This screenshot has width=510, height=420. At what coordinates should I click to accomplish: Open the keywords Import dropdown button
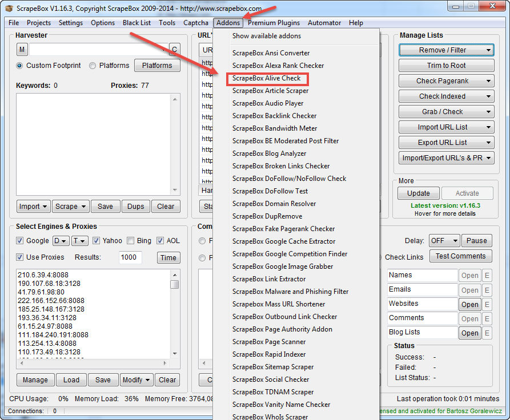34,207
